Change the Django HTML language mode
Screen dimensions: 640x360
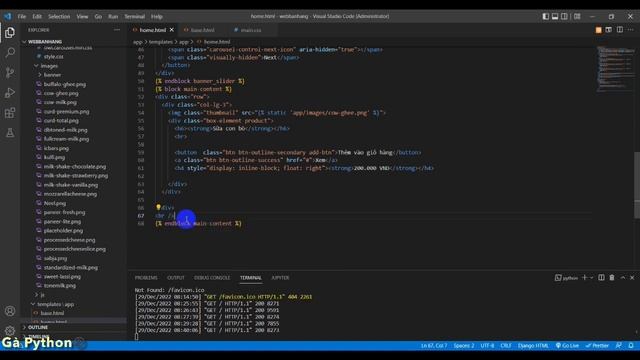pos(533,346)
